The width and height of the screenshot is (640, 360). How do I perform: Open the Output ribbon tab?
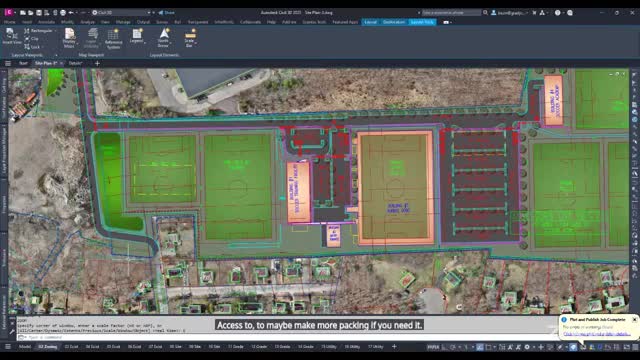point(143,22)
